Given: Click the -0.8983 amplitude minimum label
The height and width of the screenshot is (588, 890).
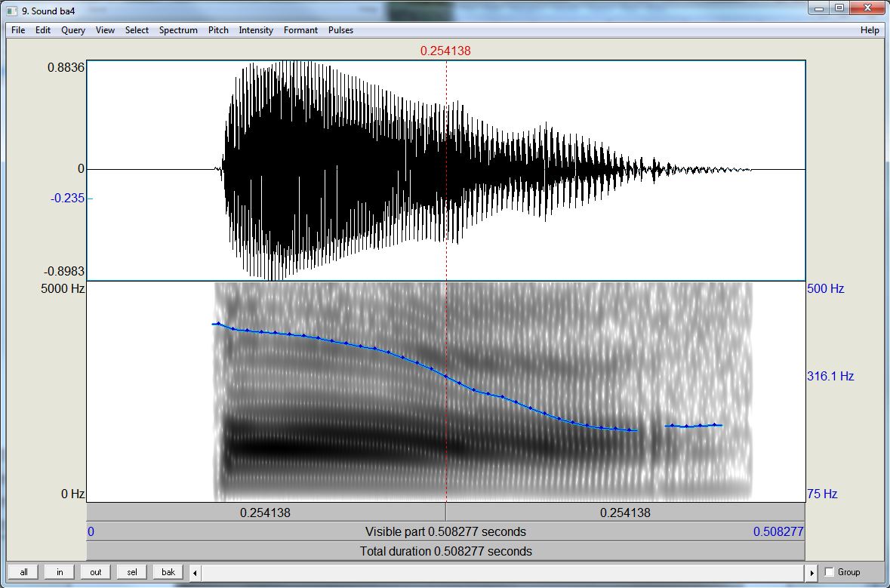Looking at the screenshot, I should click(64, 271).
